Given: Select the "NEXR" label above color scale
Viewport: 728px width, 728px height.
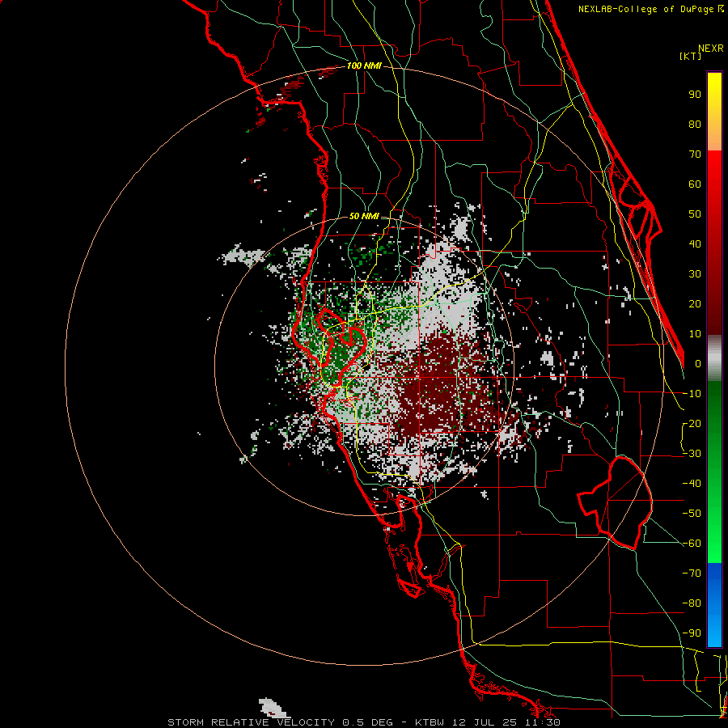Looking at the screenshot, I should tap(711, 49).
